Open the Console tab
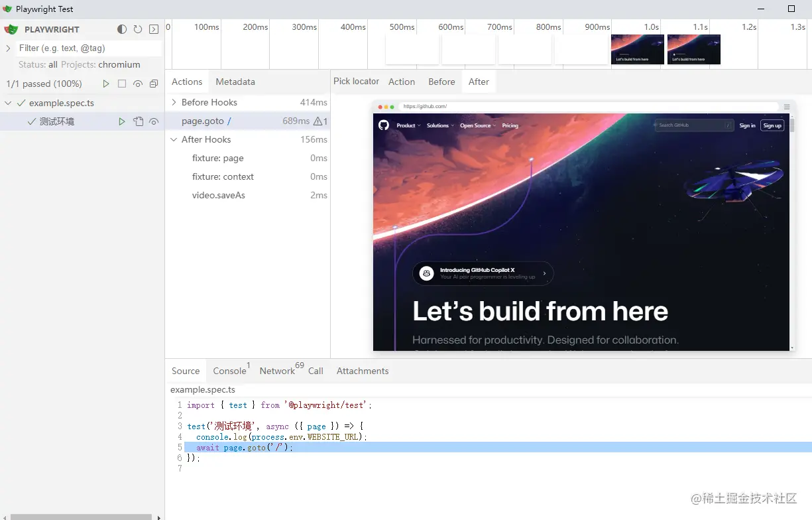Viewport: 812px width, 520px height. point(230,371)
